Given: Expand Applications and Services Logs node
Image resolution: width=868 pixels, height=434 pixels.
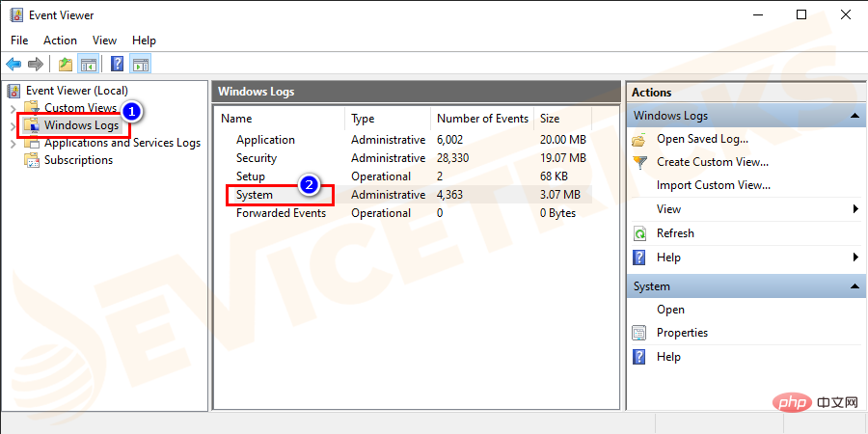Looking at the screenshot, I should pyautogui.click(x=13, y=143).
